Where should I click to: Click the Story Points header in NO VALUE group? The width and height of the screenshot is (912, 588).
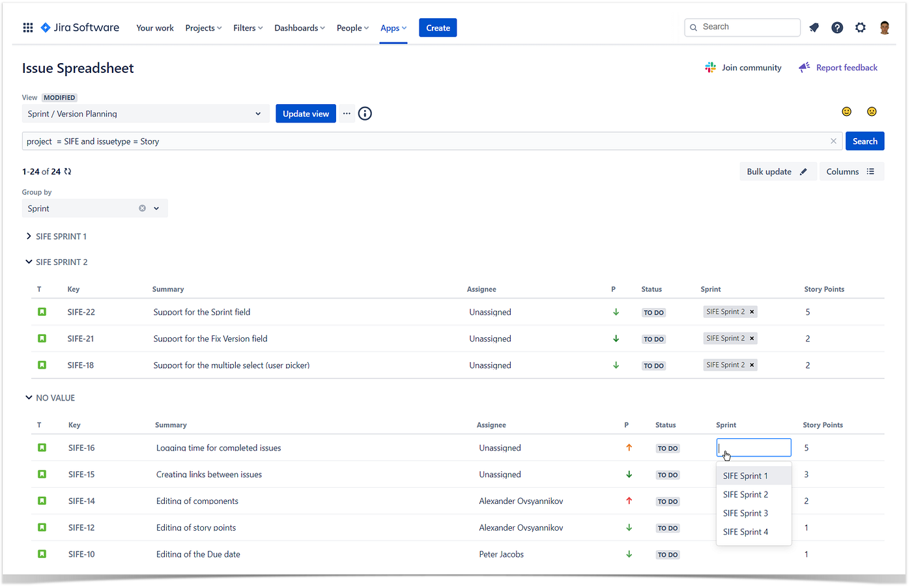tap(823, 425)
